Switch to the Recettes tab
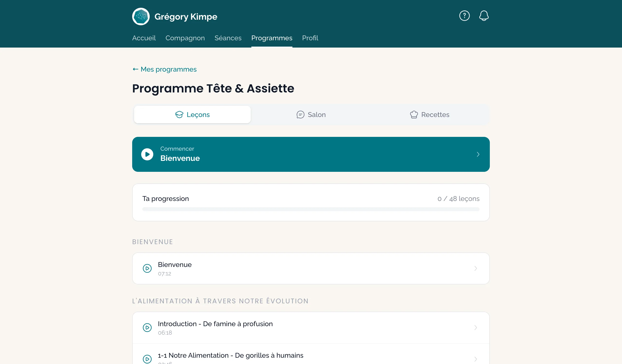622x364 pixels. pyautogui.click(x=429, y=115)
